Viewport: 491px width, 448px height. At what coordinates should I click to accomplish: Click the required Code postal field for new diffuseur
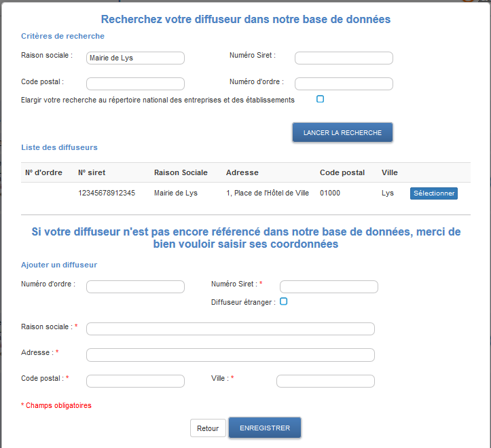coord(135,381)
